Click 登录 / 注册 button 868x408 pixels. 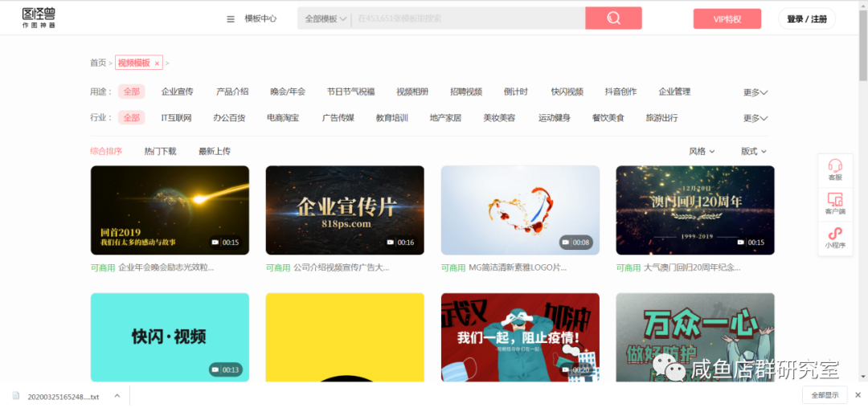[807, 18]
